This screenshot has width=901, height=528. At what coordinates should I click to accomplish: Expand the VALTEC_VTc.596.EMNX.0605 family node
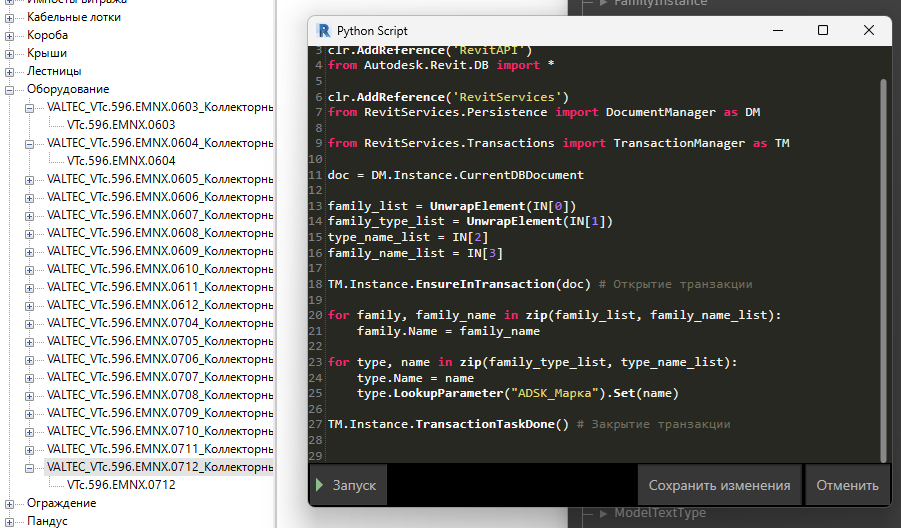(x=29, y=180)
